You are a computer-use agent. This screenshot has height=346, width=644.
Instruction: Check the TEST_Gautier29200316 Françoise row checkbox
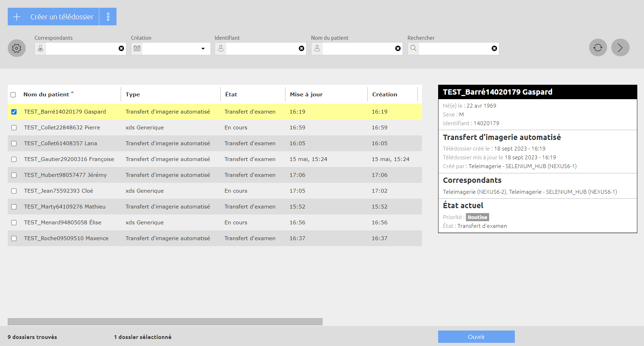point(14,159)
